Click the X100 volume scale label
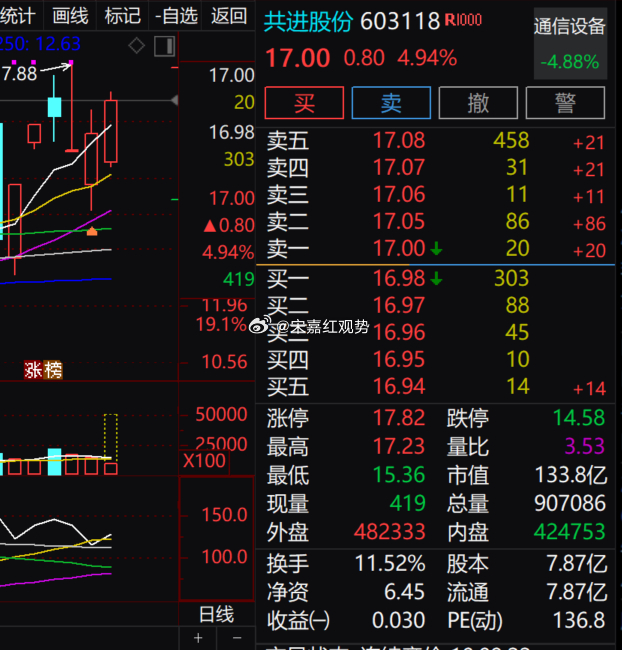The height and width of the screenshot is (650, 622). click(x=204, y=461)
